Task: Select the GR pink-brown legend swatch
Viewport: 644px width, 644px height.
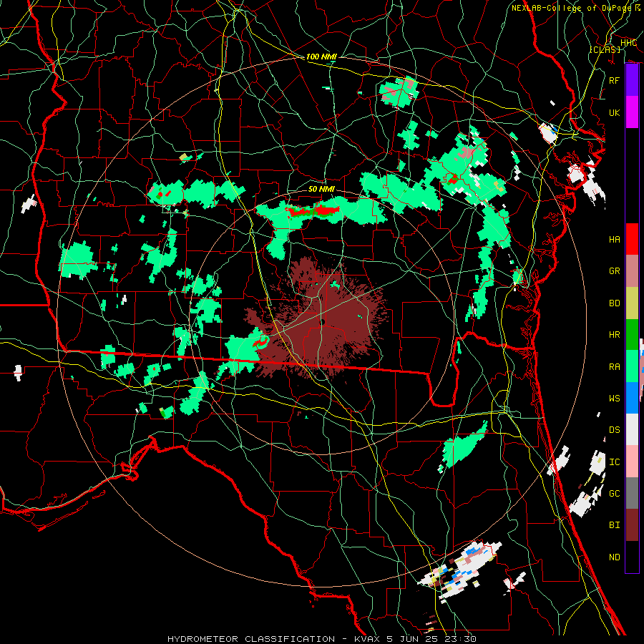Action: pyautogui.click(x=632, y=271)
